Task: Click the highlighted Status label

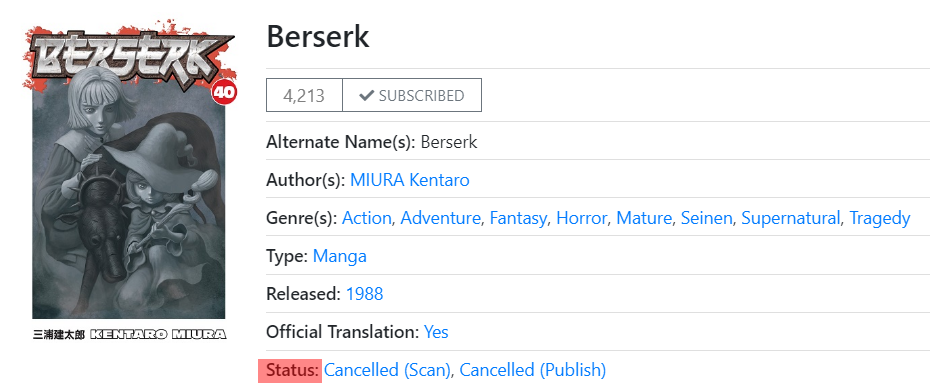Action: [290, 370]
